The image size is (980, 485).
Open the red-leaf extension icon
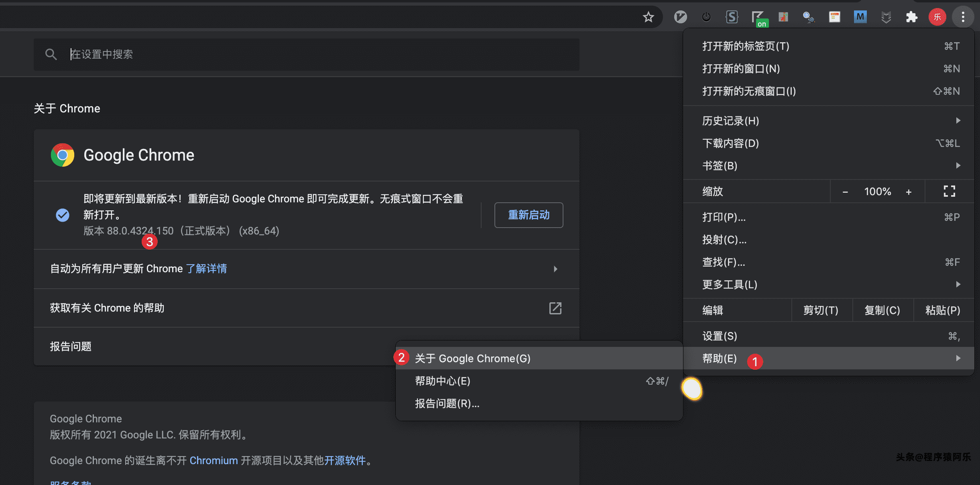[783, 17]
